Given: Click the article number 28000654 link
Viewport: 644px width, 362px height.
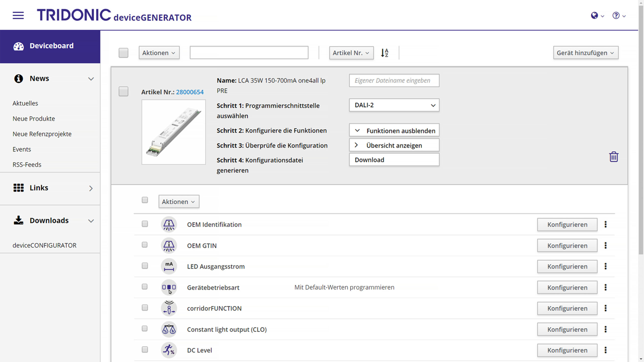Looking at the screenshot, I should coord(190,92).
